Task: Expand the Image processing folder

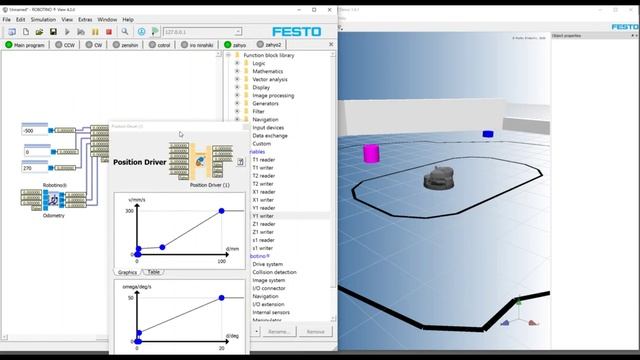Action: tap(237, 95)
